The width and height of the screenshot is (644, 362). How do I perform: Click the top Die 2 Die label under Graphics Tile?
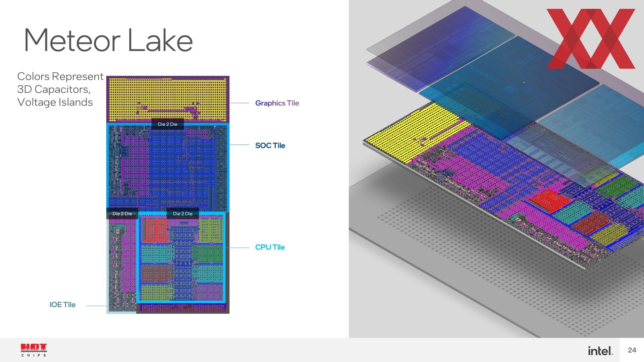(167, 124)
